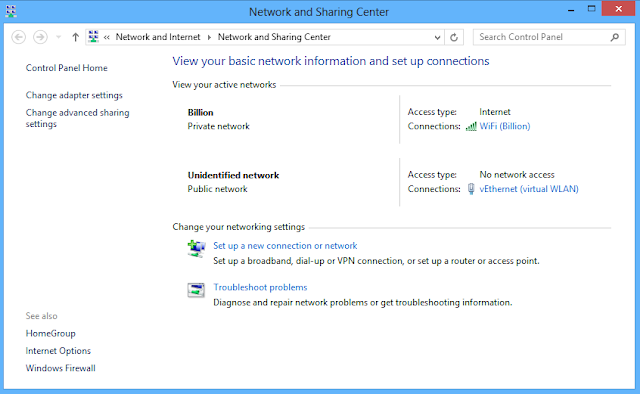This screenshot has height=394, width=640.
Task: Click the No network access text
Action: click(517, 175)
